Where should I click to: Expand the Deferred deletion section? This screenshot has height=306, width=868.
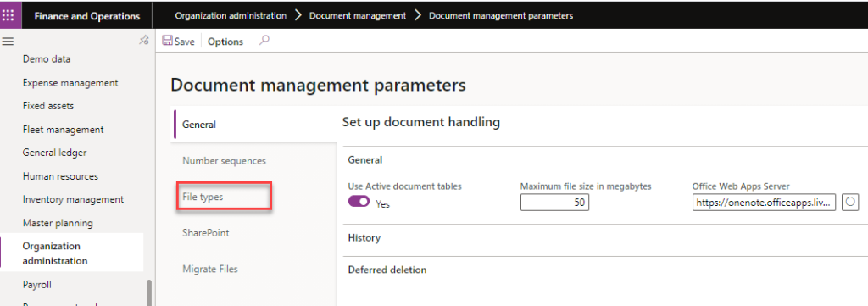point(387,270)
